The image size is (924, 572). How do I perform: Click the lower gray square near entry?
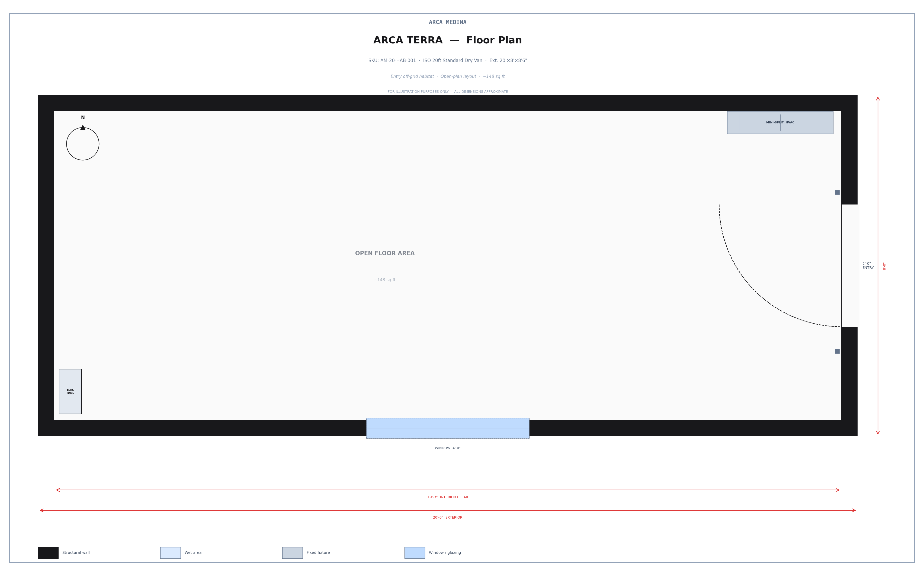tap(837, 351)
